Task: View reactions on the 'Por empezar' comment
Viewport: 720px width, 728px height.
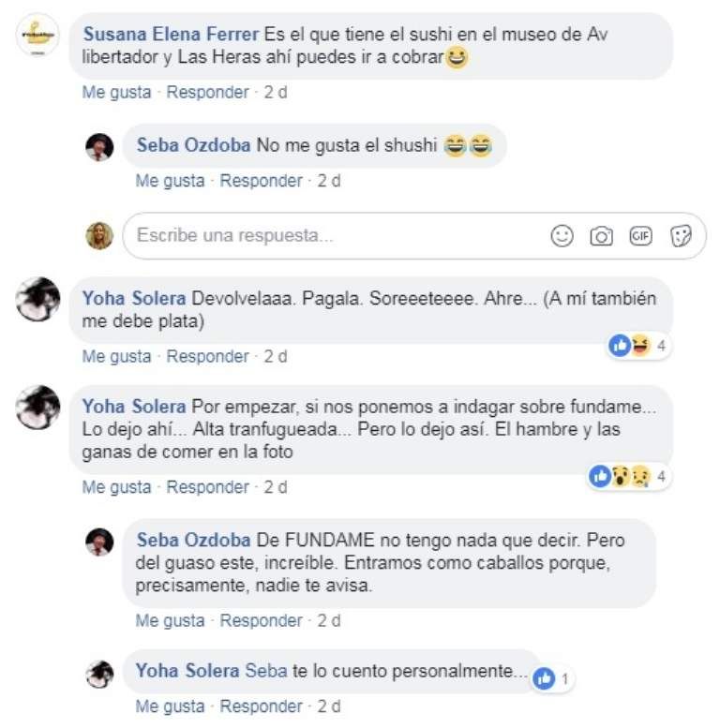Action: pyautogui.click(x=629, y=476)
